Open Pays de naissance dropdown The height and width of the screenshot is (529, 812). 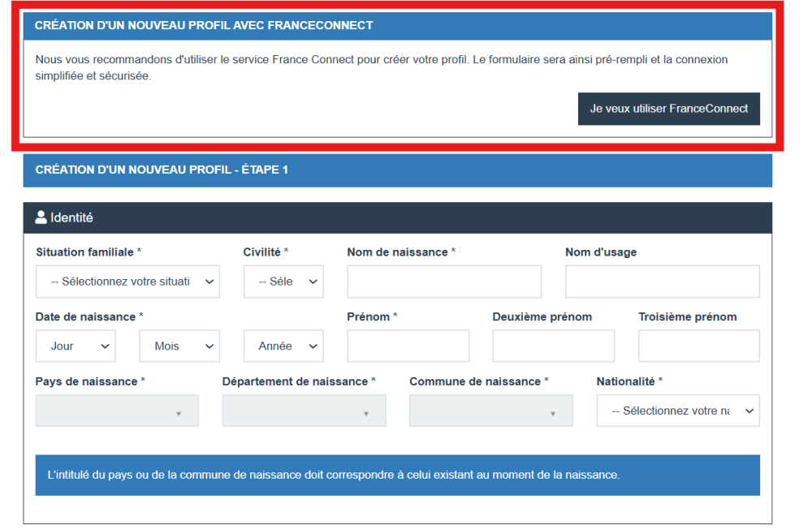coord(117,411)
